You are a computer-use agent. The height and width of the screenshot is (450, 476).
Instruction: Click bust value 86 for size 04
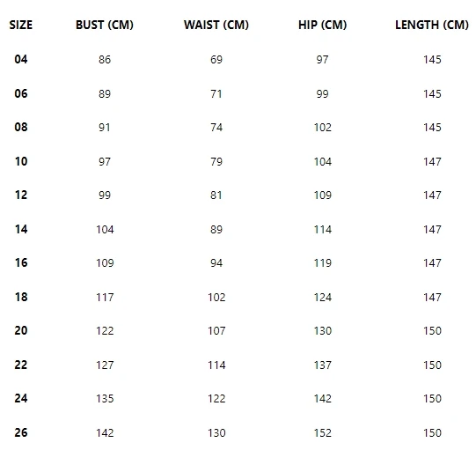[105, 60]
